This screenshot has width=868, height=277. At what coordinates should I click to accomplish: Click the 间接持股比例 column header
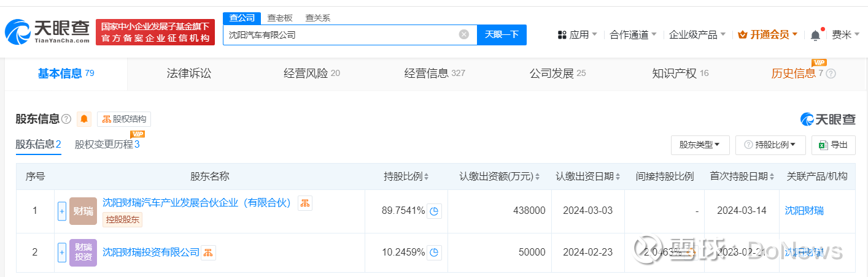tap(665, 176)
